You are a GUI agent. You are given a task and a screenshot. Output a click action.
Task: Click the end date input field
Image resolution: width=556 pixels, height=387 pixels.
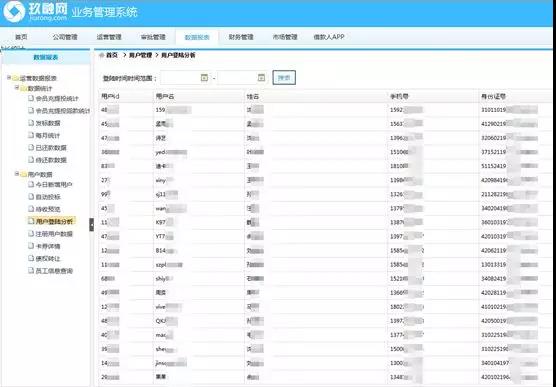pos(242,78)
